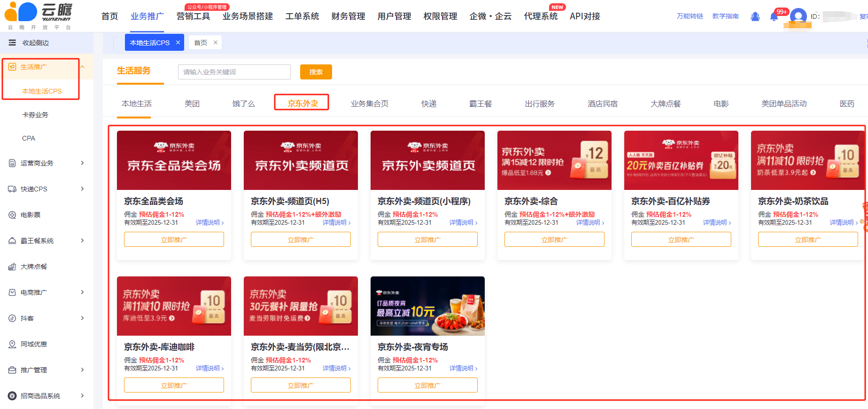Click the 同城优惠 location icon
Image resolution: width=868 pixels, height=409 pixels.
12,344
